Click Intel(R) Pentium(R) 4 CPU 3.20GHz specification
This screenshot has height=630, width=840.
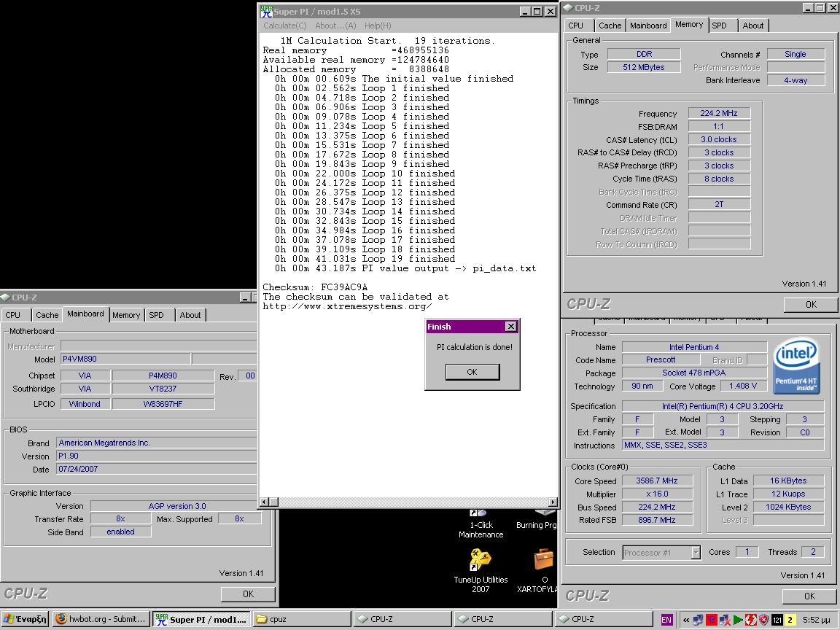pos(722,406)
